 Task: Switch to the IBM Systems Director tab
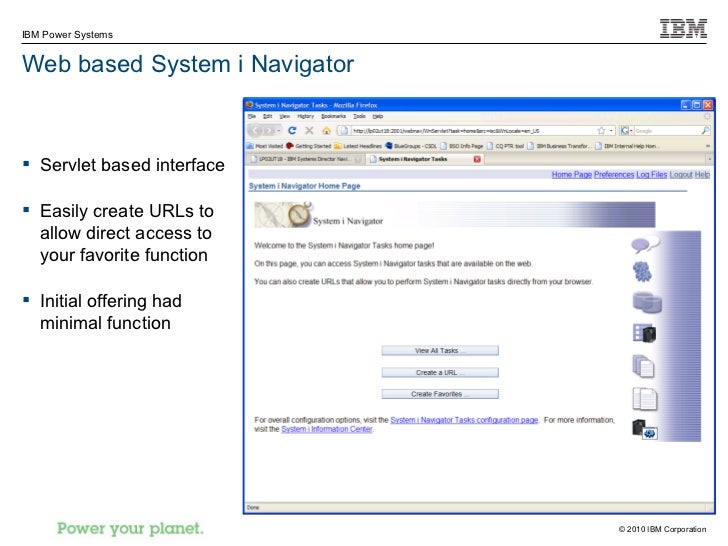(306, 159)
